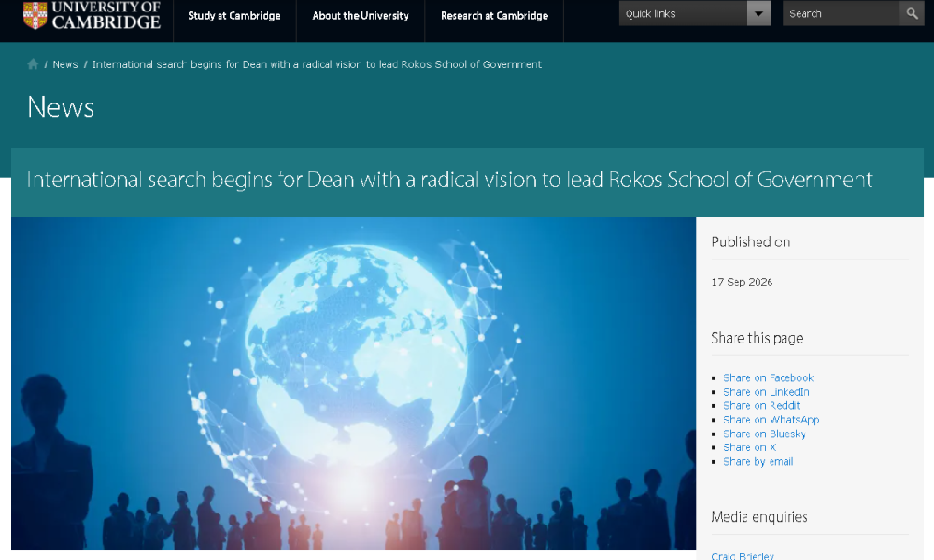Share on Facebook
Viewport: 934px width, 560px height.
768,378
